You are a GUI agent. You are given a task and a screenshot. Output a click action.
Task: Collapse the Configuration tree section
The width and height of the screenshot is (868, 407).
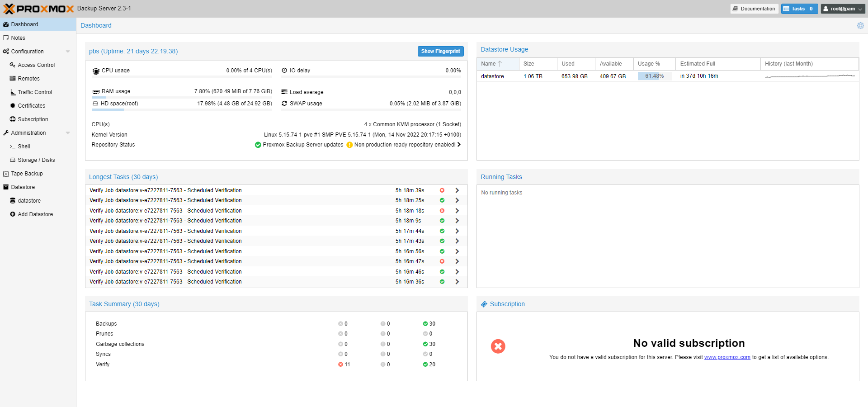tap(68, 52)
